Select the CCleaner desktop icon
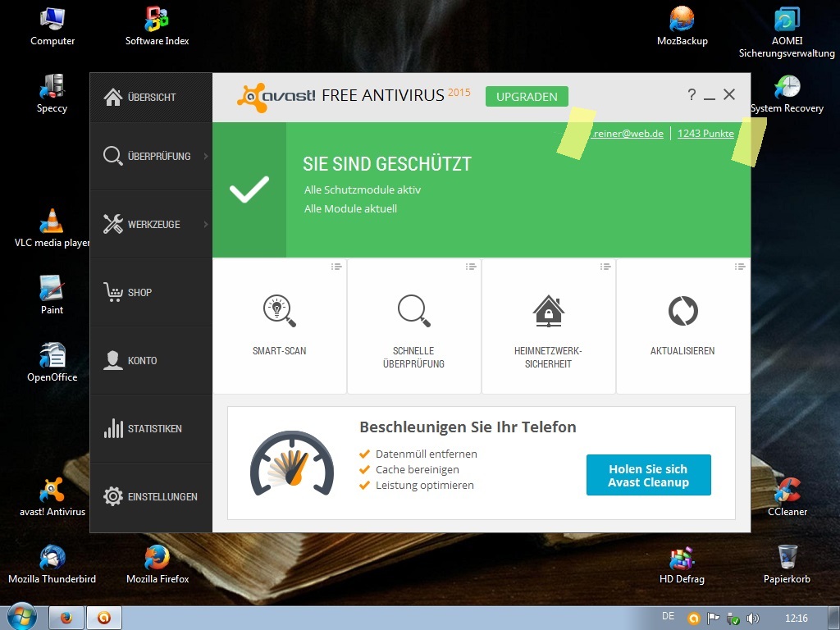 point(787,497)
